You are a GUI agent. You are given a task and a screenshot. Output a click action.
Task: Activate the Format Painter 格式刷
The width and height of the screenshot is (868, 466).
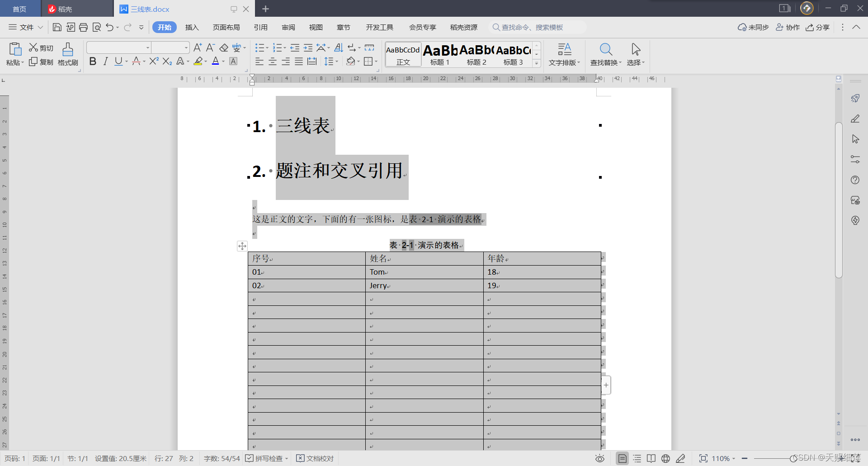coord(68,54)
